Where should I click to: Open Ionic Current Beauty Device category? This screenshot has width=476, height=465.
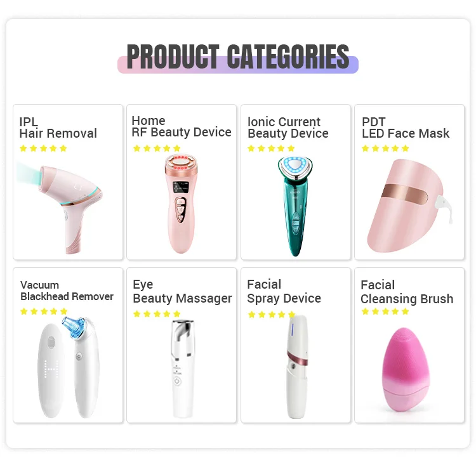pyautogui.click(x=288, y=128)
